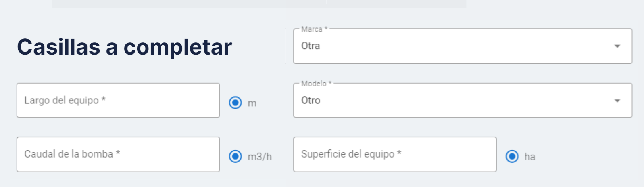Select the m3/h radio button
The height and width of the screenshot is (187, 644).
pyautogui.click(x=236, y=156)
